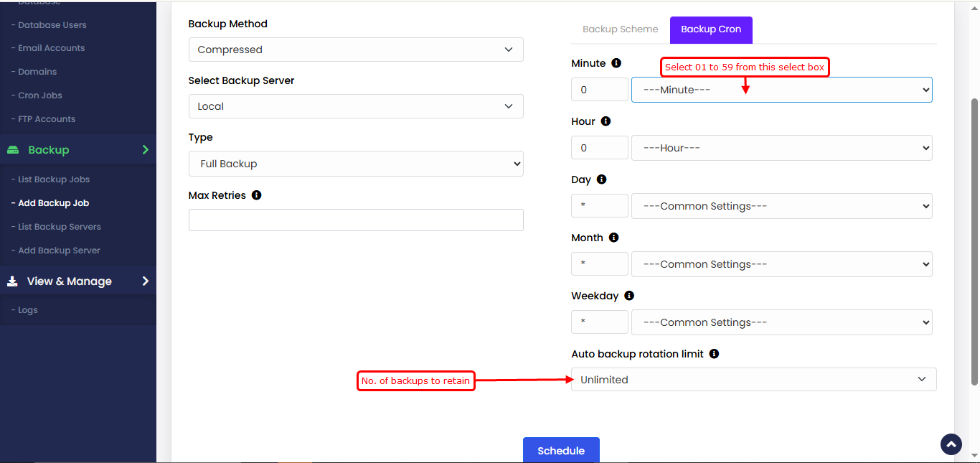Expand the Minute select box

point(781,90)
